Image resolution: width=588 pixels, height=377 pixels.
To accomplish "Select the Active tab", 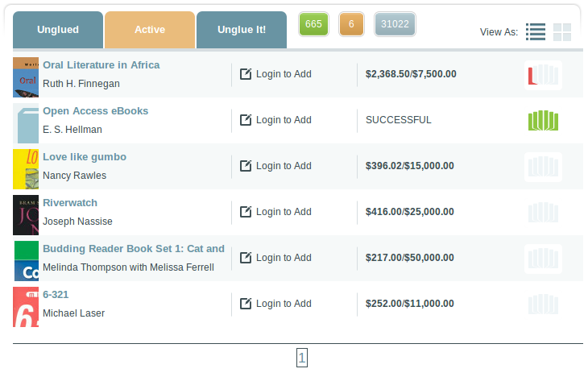I will [150, 30].
